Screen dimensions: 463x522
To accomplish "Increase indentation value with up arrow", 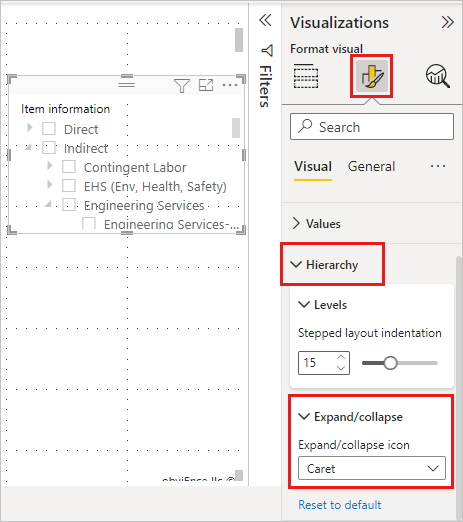I will (x=341, y=357).
